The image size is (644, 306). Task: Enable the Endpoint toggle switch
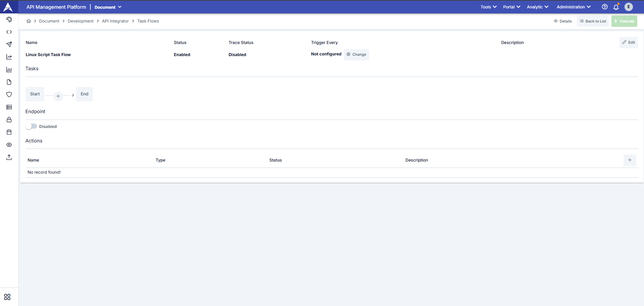31,126
